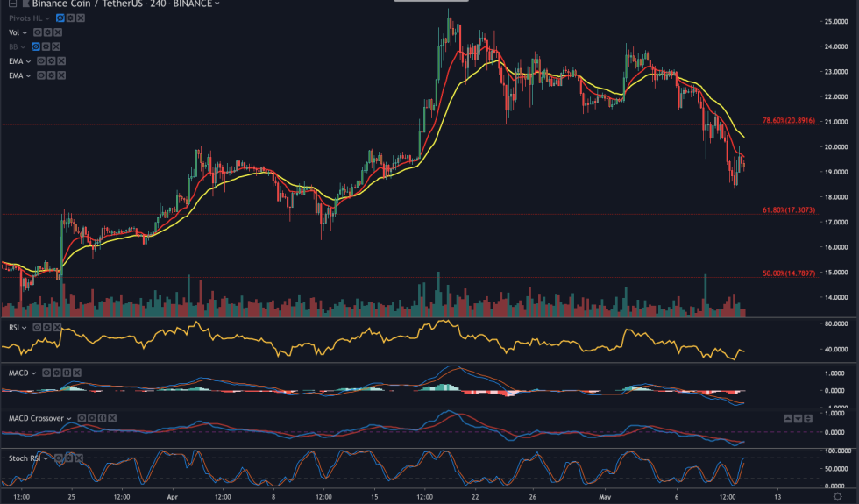Open MACD source code braces icon

pyautogui.click(x=67, y=373)
